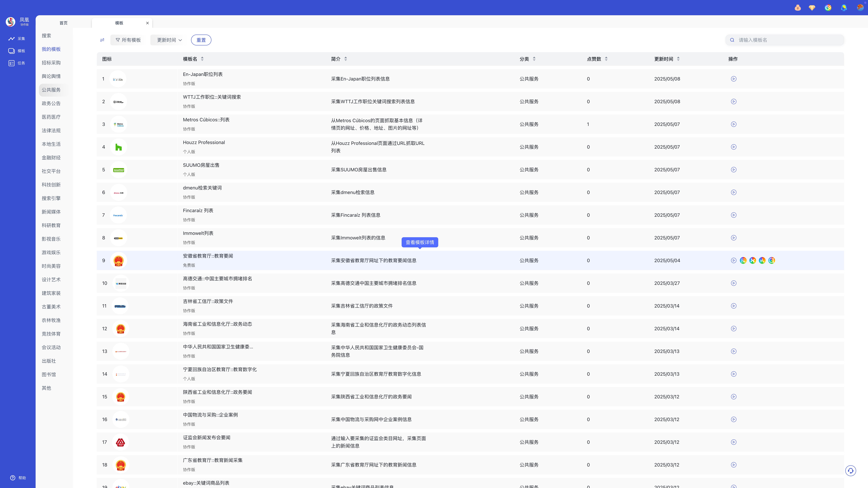Open Fincaraíz 列表 template name
Viewport: 868px width, 488px height.
tap(198, 210)
